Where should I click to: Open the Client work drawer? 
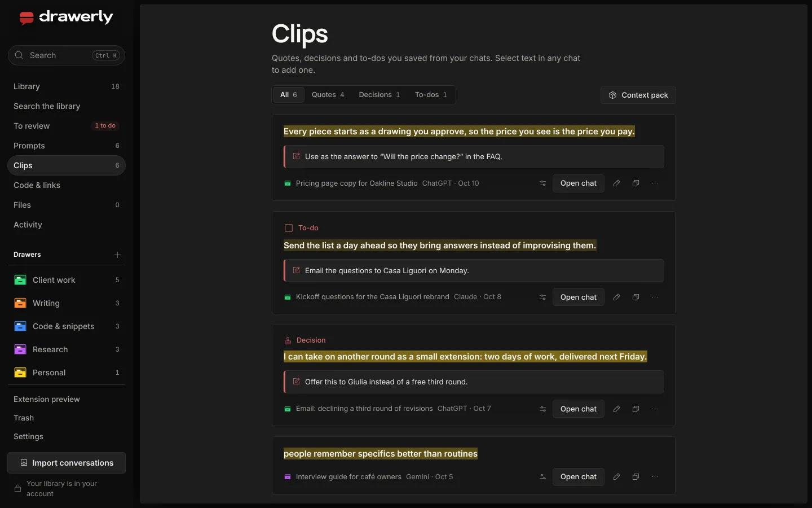click(x=67, y=280)
